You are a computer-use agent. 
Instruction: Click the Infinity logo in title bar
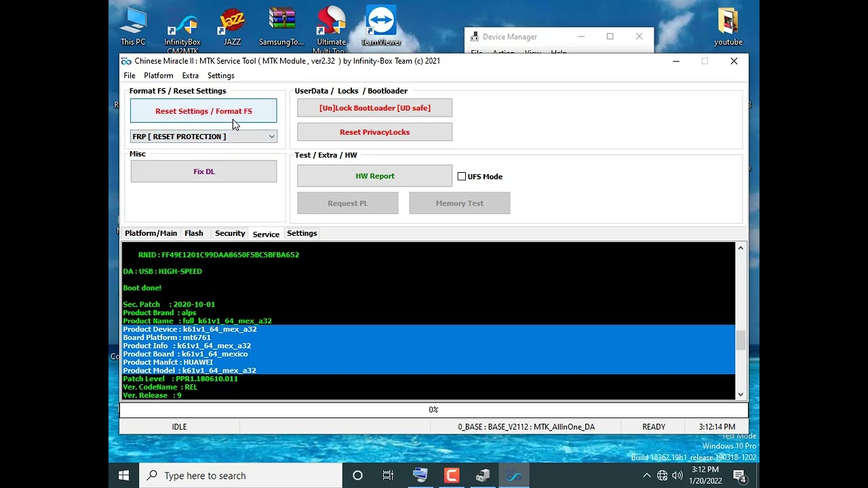point(126,61)
